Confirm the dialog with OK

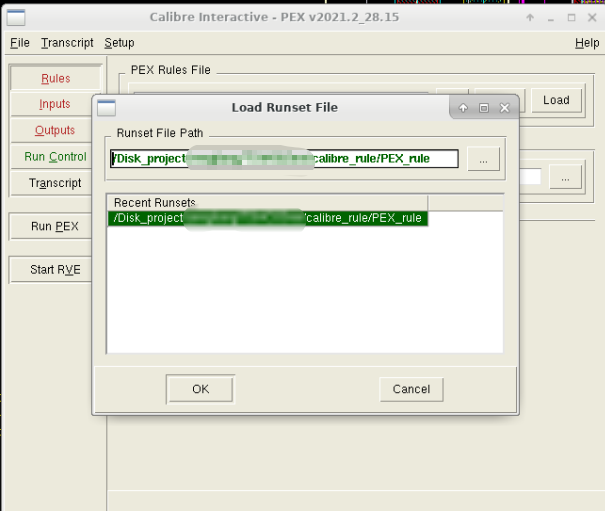tap(200, 389)
